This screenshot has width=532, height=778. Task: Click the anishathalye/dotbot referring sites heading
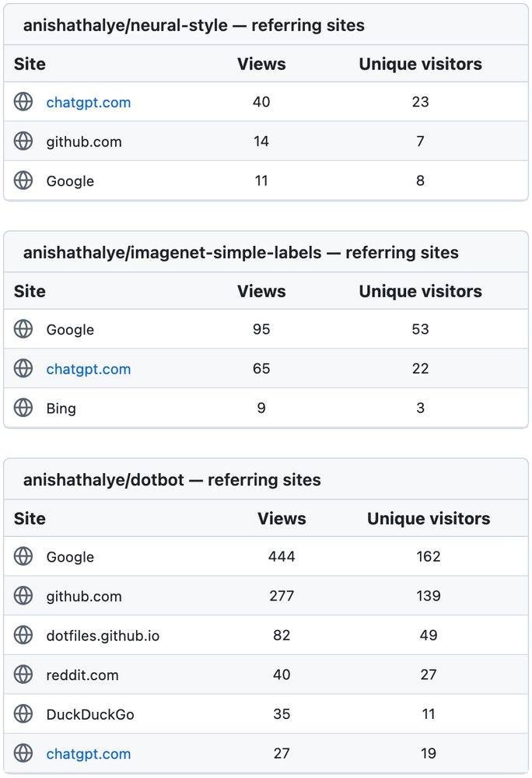pyautogui.click(x=172, y=480)
